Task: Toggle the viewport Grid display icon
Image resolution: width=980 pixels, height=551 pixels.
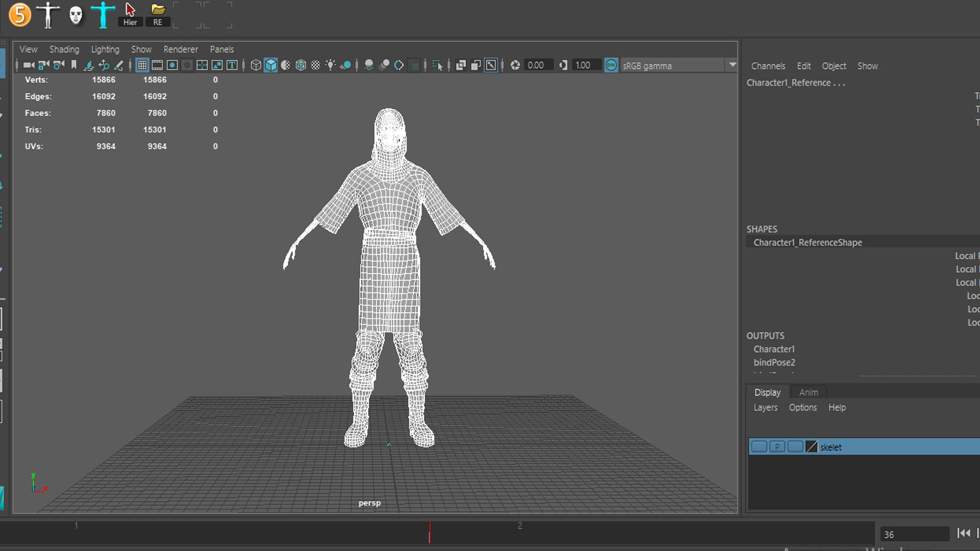Action: pos(142,65)
